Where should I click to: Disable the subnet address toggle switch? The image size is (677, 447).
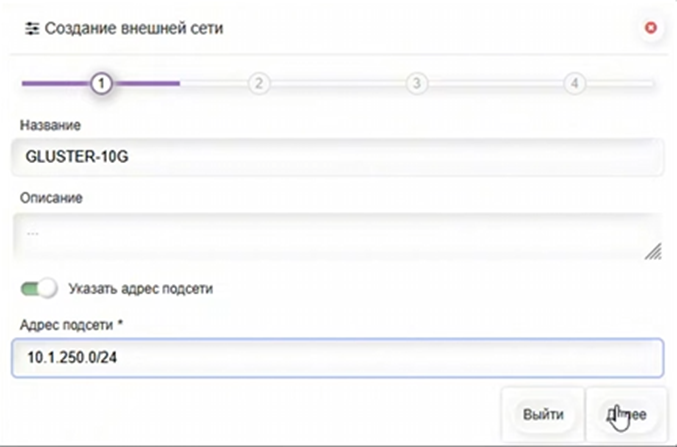point(39,288)
